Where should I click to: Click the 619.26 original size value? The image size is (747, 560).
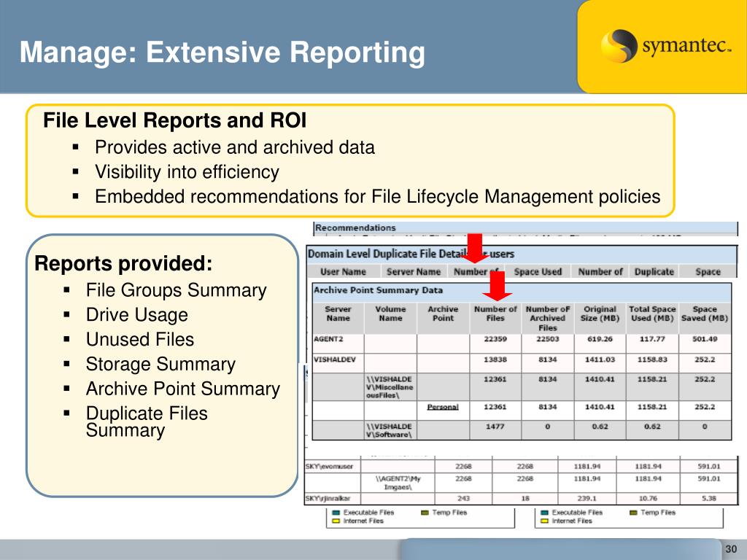[x=600, y=339]
